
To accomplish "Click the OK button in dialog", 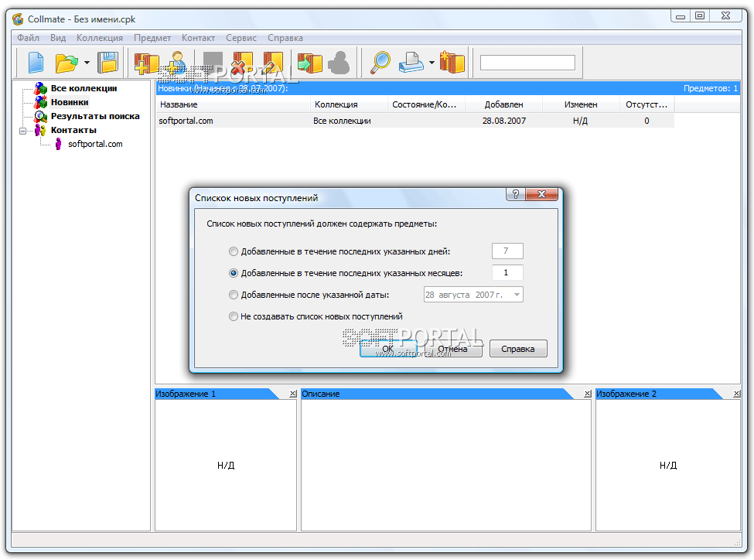I will [x=388, y=349].
